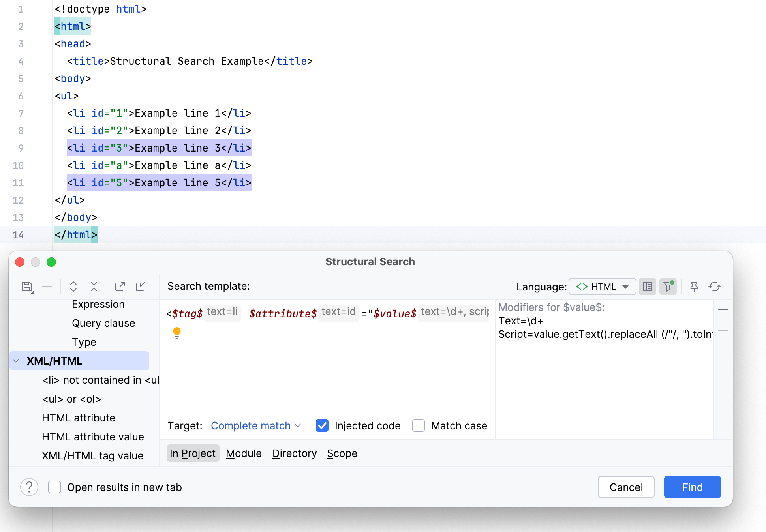Image resolution: width=766 pixels, height=532 pixels.
Task: Open the existing templates list
Action: (648, 287)
